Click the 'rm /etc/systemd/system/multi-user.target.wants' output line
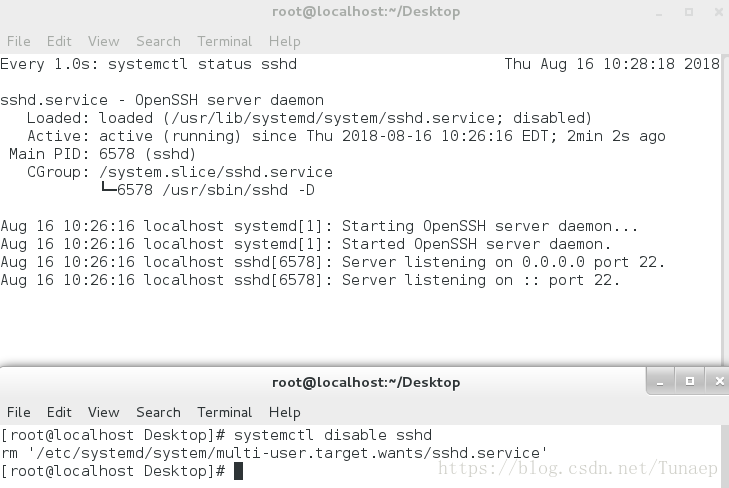The width and height of the screenshot is (729, 488). 274,454
